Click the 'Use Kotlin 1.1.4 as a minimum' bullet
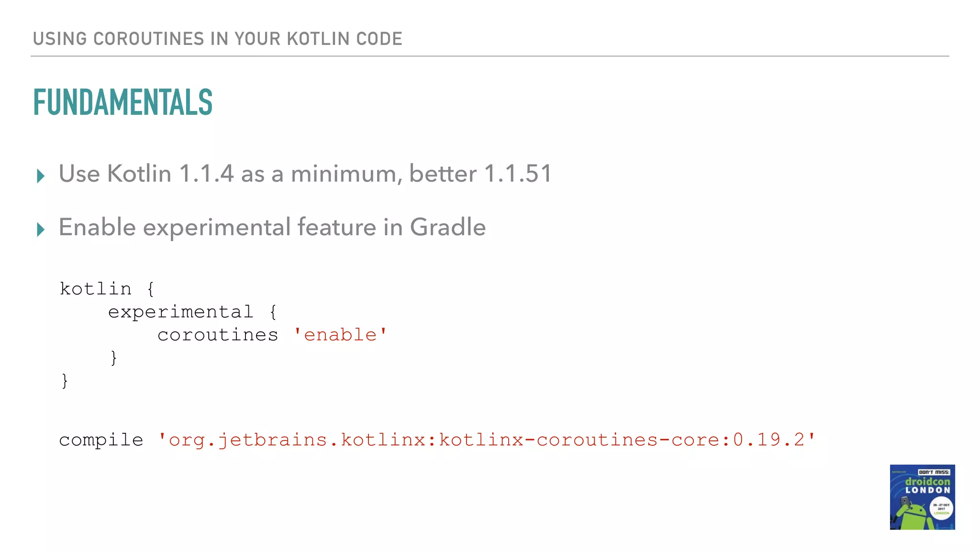This screenshot has height=551, width=980. tap(305, 174)
